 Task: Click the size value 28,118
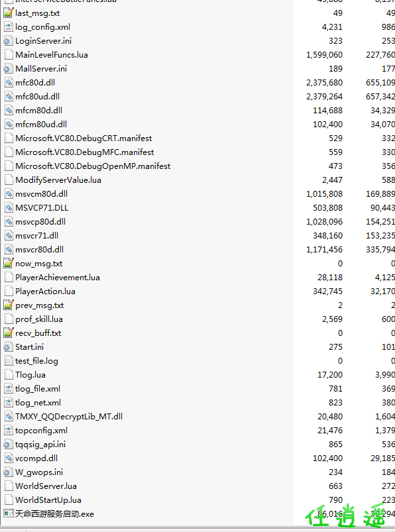330,277
